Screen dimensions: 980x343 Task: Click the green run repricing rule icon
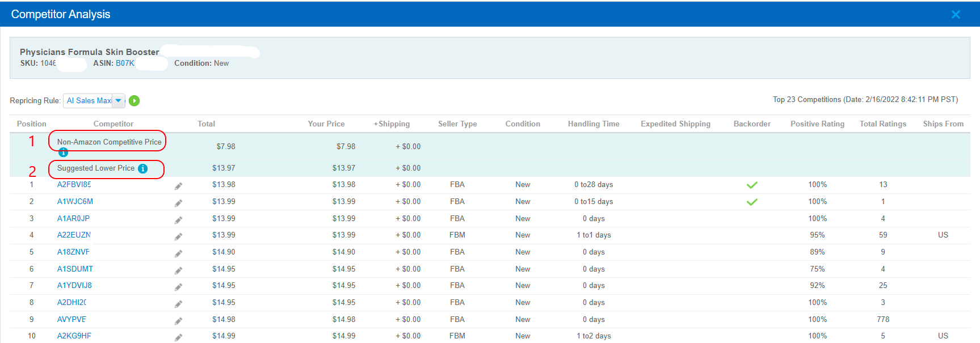point(134,101)
